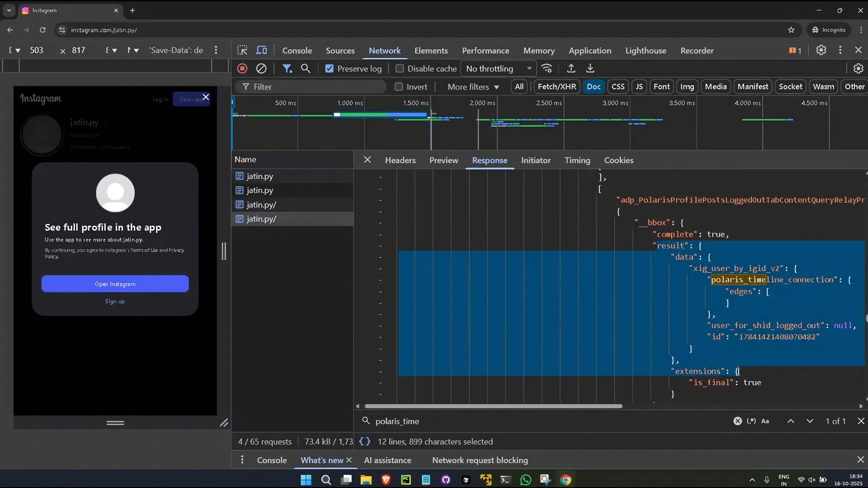Open network conditions wifi icon
The height and width of the screenshot is (488, 868).
click(547, 68)
